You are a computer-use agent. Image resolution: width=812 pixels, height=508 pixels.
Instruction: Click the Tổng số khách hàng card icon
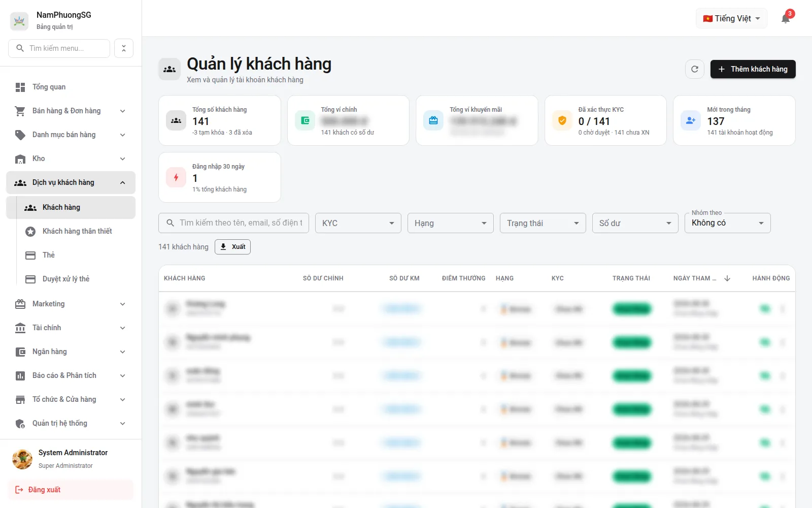(x=176, y=120)
